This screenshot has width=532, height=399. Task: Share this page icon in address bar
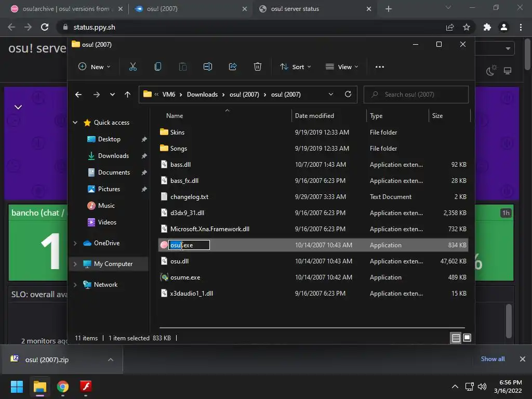click(450, 27)
